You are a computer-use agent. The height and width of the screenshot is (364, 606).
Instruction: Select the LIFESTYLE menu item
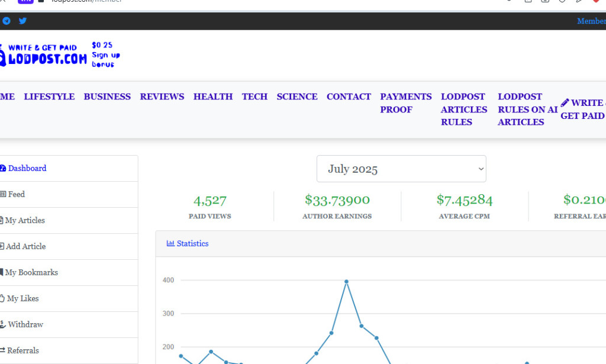pos(49,96)
